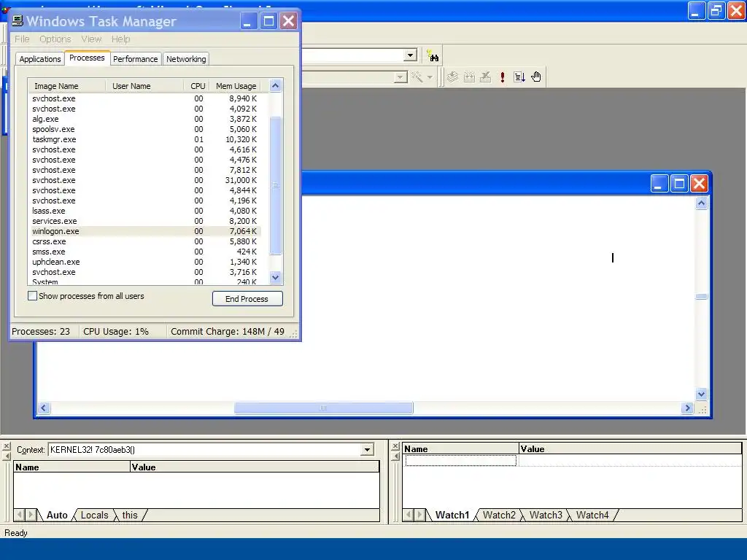The height and width of the screenshot is (560, 747).
Task: Open the Help menu in Task Manager
Action: (x=120, y=39)
